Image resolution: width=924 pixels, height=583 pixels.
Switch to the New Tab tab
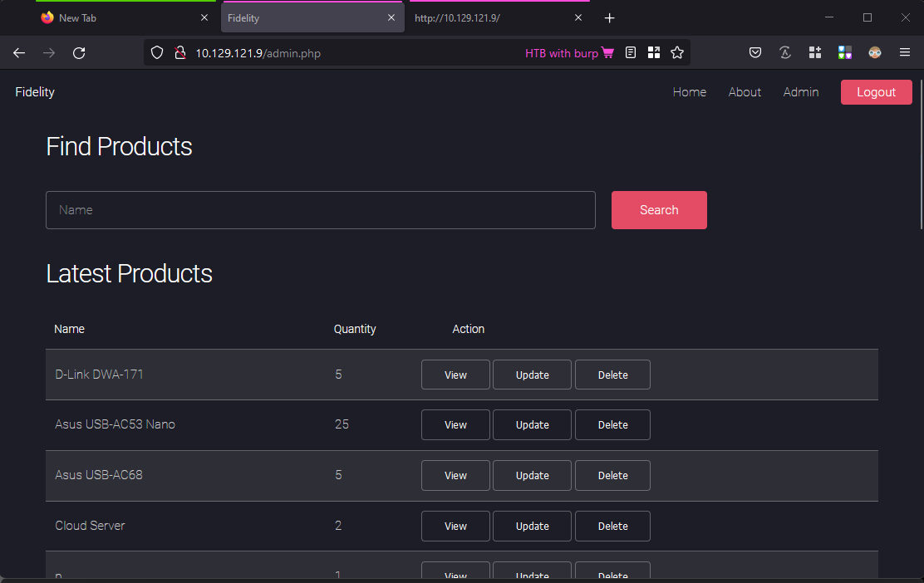point(116,17)
